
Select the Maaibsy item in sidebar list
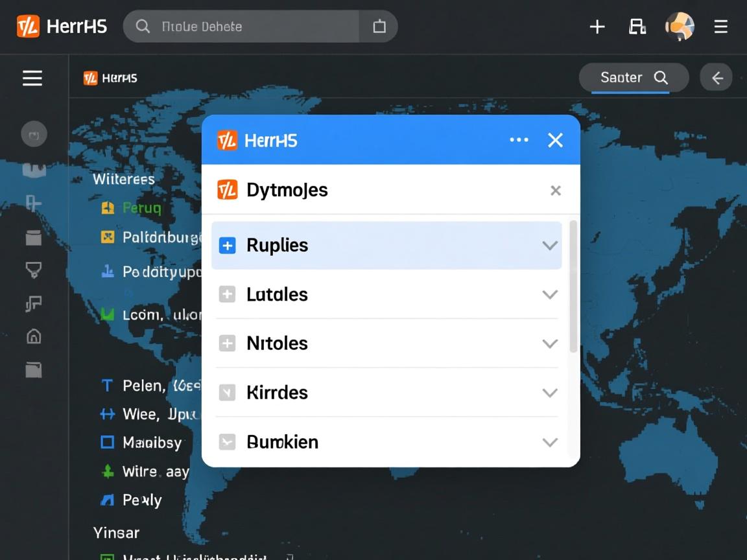152,443
